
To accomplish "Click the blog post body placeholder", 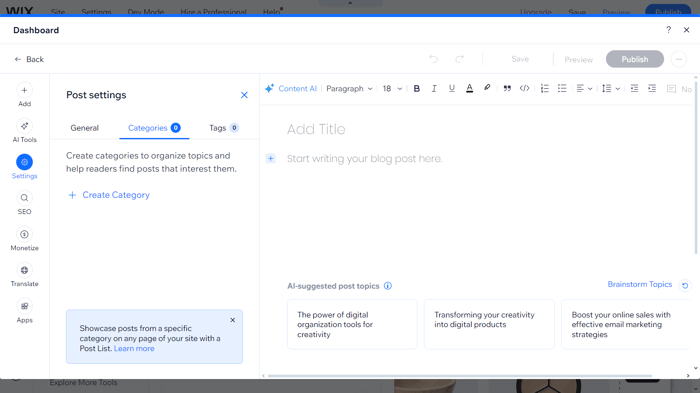I will point(364,159).
